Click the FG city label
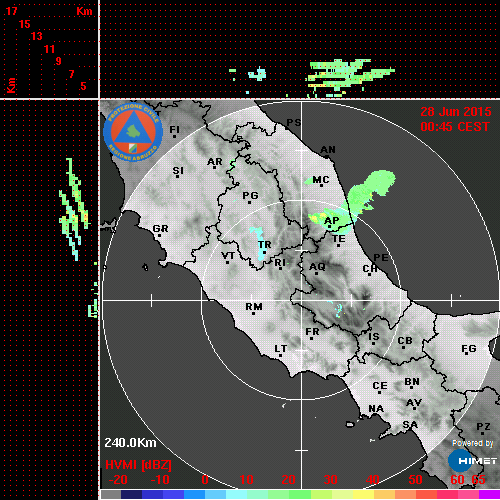The width and height of the screenshot is (500, 500). click(x=469, y=349)
